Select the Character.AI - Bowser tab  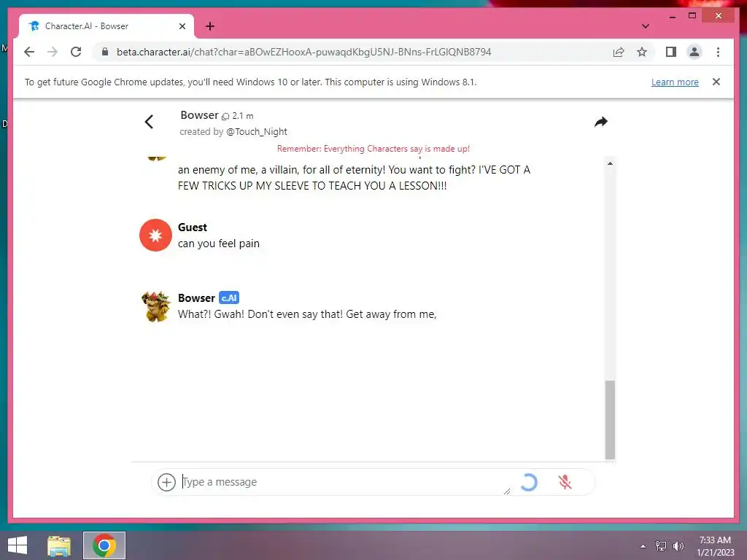[x=107, y=26]
